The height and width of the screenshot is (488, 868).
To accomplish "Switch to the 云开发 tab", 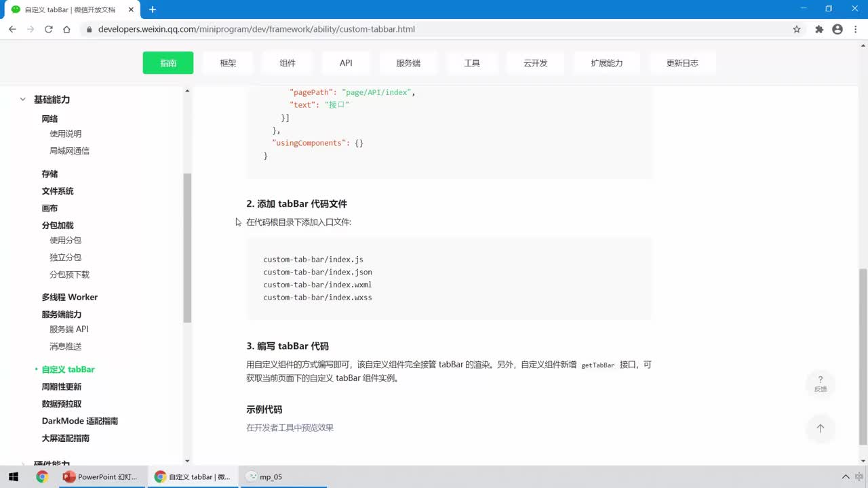I will click(x=535, y=63).
